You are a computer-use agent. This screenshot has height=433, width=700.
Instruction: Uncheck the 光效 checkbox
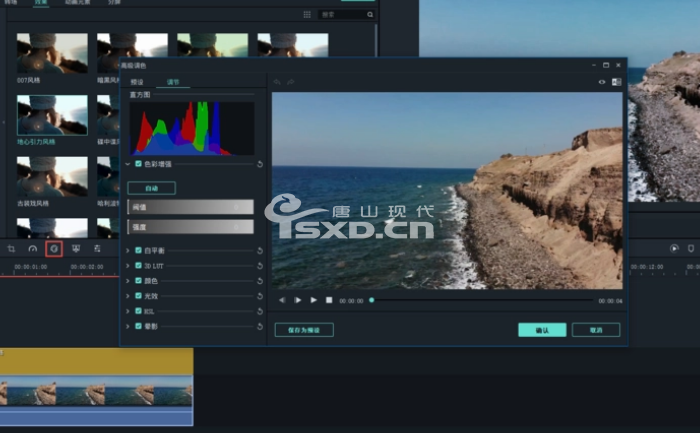[138, 296]
